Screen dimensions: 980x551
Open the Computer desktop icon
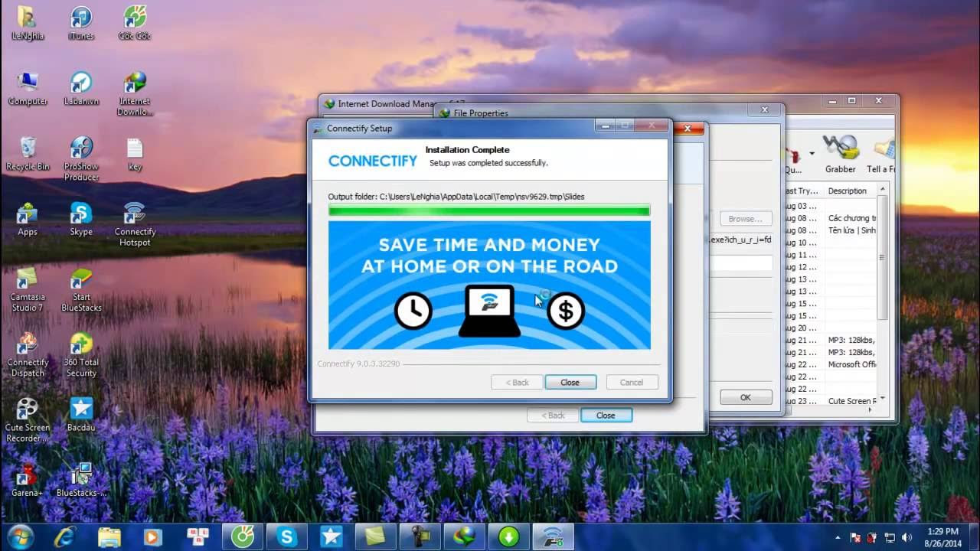[x=28, y=89]
